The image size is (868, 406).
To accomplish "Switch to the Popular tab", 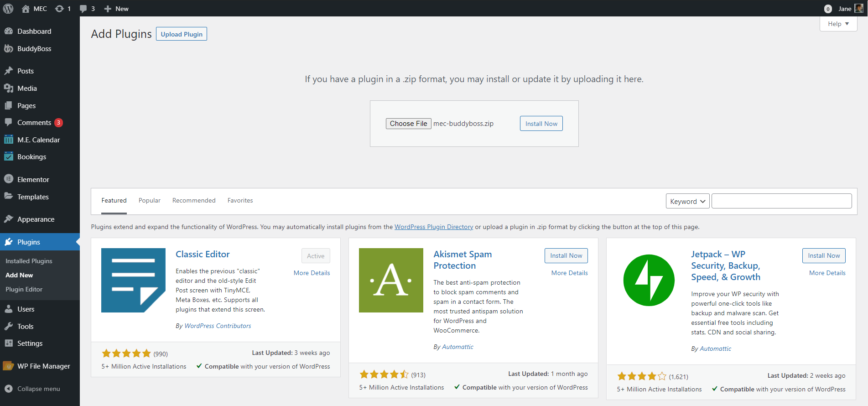I will pos(150,200).
